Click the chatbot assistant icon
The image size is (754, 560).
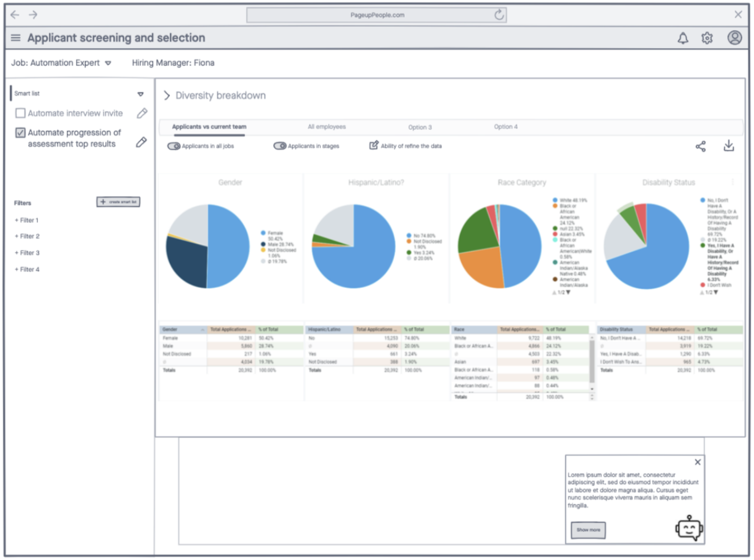tap(689, 528)
